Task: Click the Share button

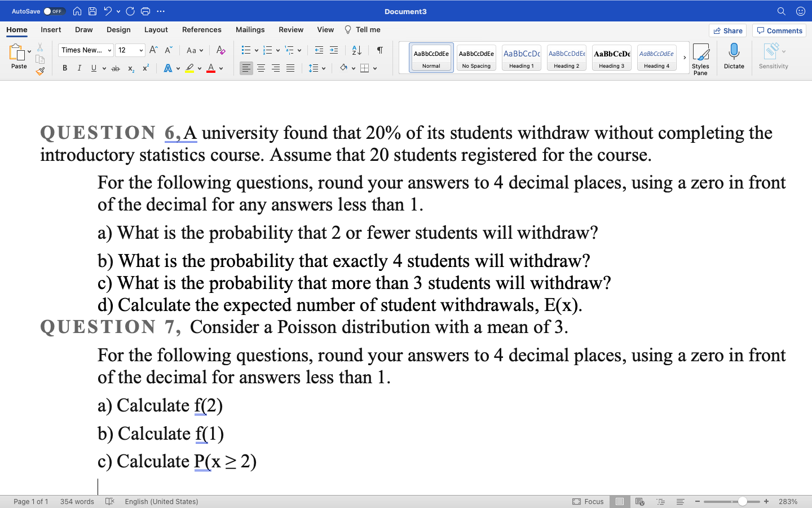Action: pos(727,30)
